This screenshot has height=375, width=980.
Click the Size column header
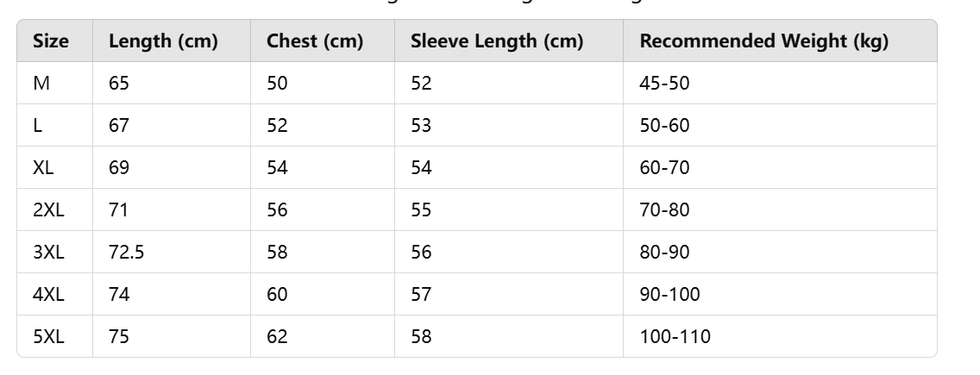[51, 41]
